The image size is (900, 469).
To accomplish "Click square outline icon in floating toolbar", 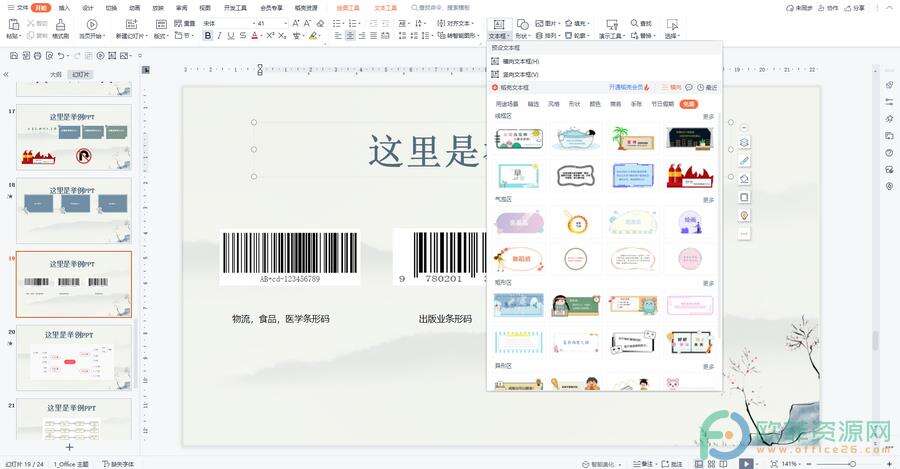I will 744,197.
